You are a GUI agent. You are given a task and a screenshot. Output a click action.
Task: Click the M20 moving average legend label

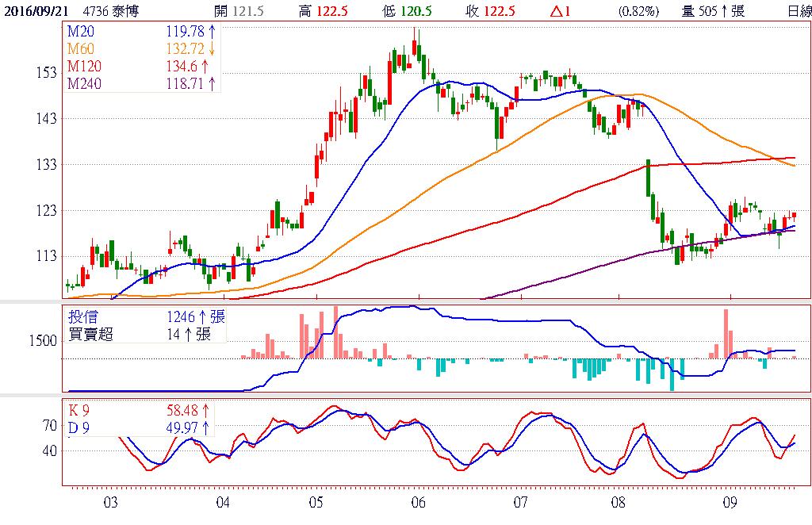coord(82,31)
